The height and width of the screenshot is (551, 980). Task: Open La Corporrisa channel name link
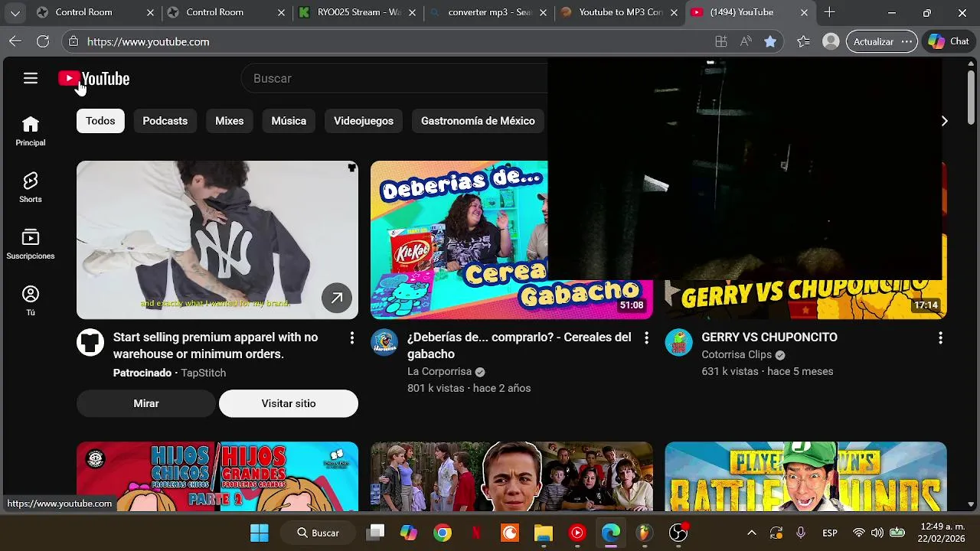pos(439,371)
